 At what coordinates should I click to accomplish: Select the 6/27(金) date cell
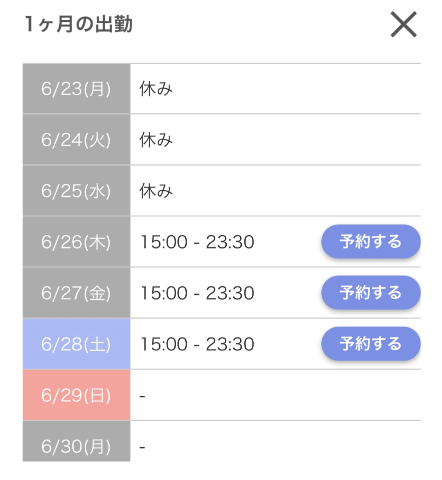tap(76, 293)
